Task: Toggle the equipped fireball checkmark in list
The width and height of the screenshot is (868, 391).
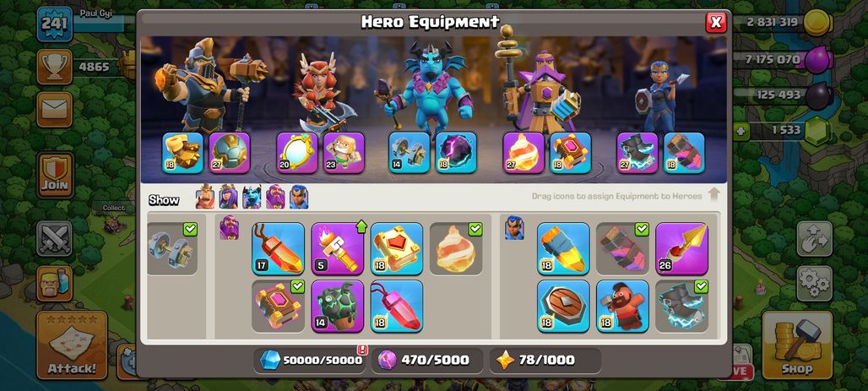Action: 475,229
